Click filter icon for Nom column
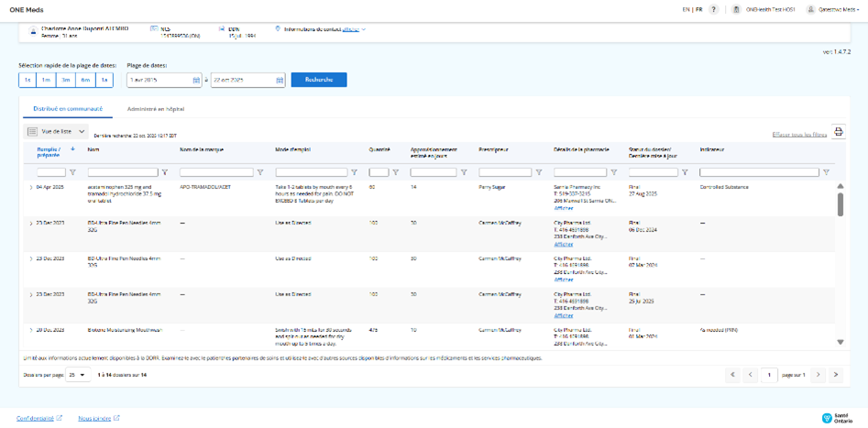Viewport: 868px width, 428px height. [x=165, y=172]
